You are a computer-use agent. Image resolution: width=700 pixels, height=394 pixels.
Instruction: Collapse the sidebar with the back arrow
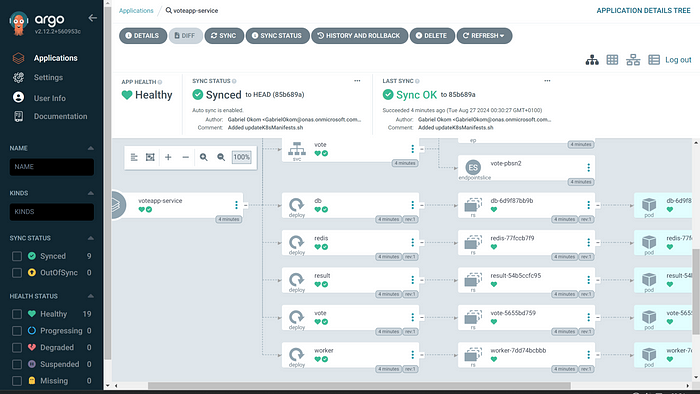92,18
